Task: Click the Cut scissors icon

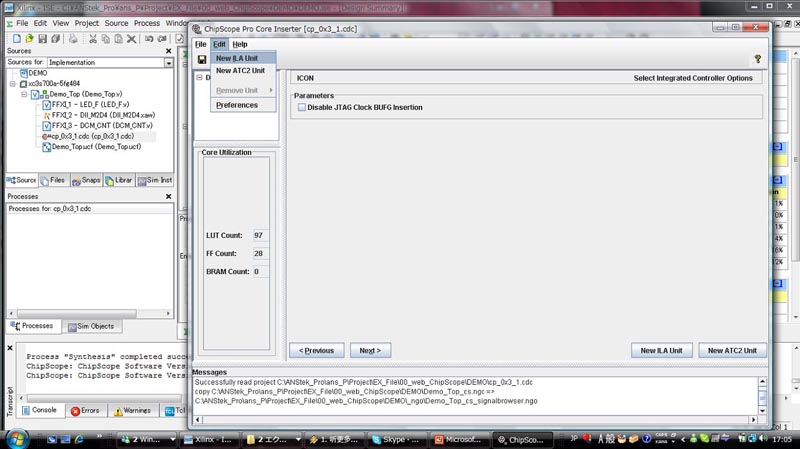Action: click(93, 39)
